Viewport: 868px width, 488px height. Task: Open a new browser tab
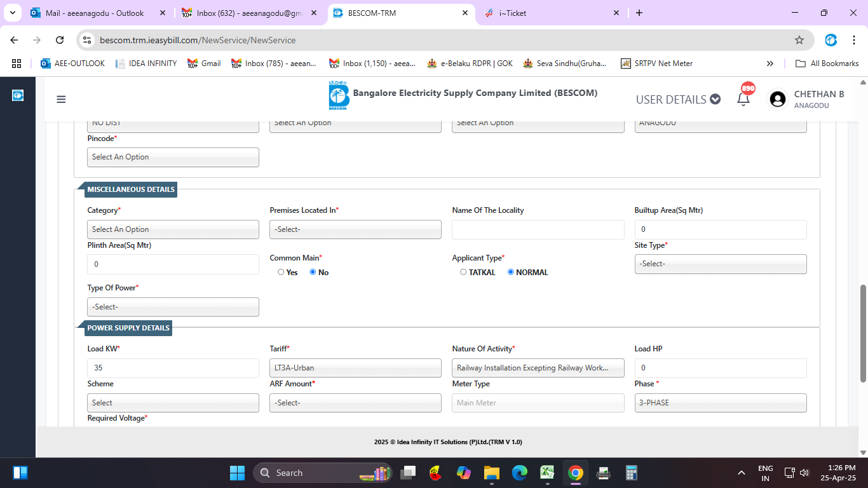pyautogui.click(x=639, y=13)
